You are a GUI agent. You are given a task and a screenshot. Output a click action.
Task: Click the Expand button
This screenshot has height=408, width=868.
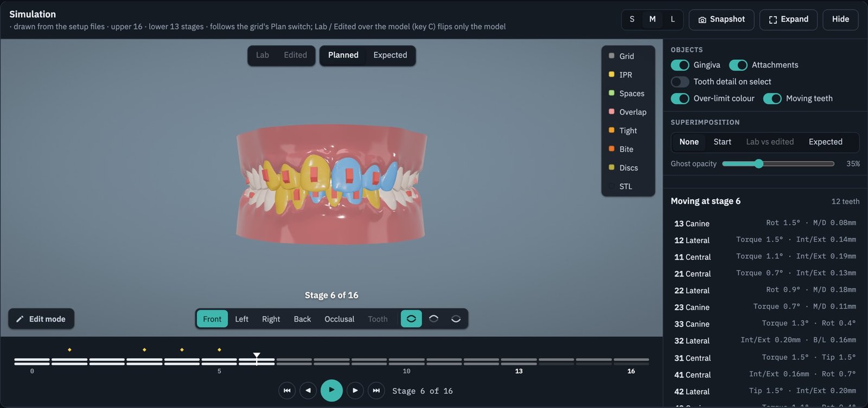click(788, 20)
